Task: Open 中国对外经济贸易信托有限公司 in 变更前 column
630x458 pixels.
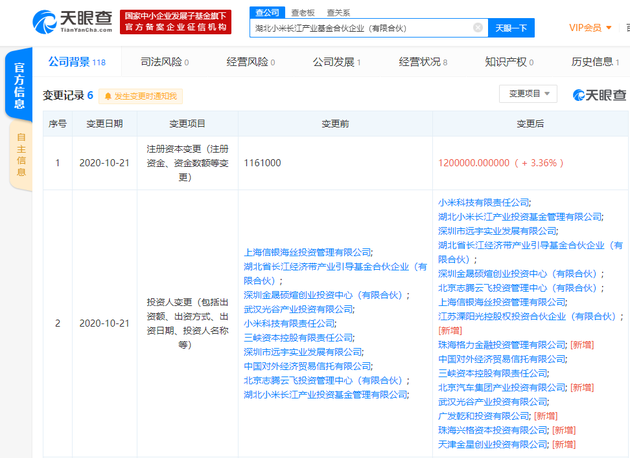Action: (307, 366)
